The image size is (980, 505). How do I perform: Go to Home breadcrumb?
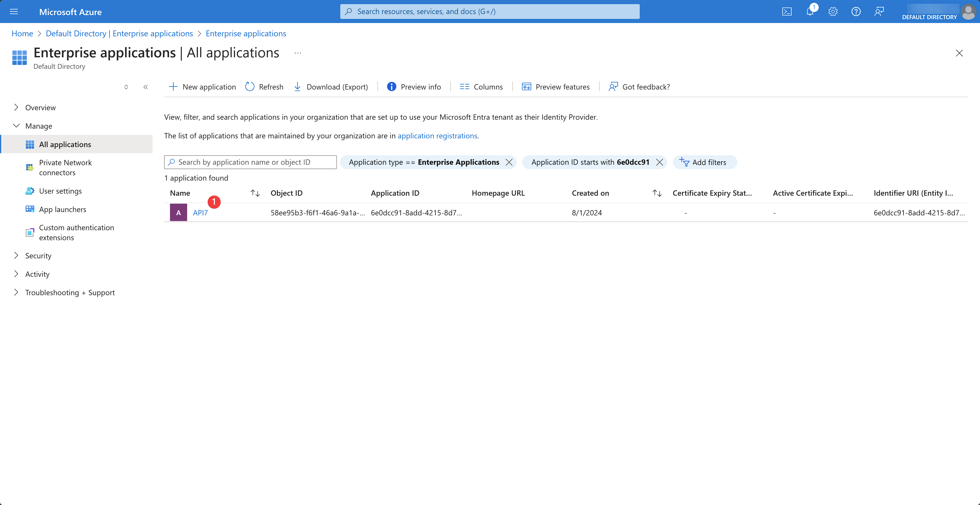coord(23,34)
